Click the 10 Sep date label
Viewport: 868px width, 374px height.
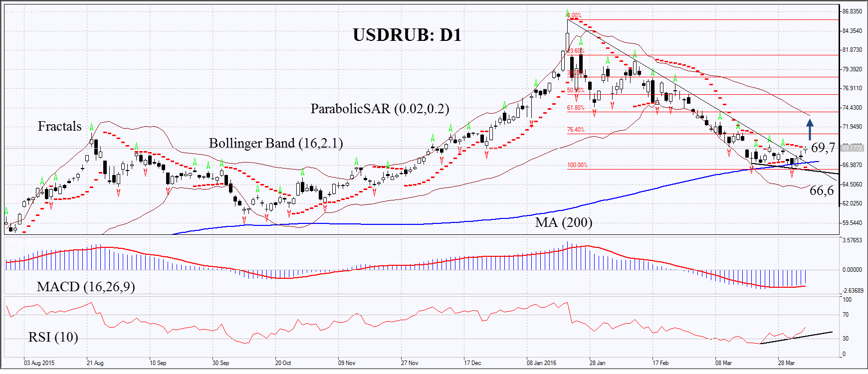point(158,363)
